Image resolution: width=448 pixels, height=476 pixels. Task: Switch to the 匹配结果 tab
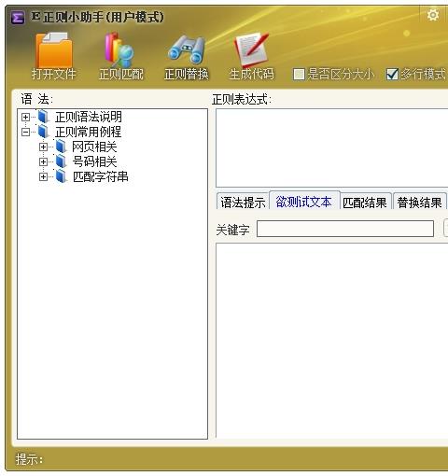[365, 203]
